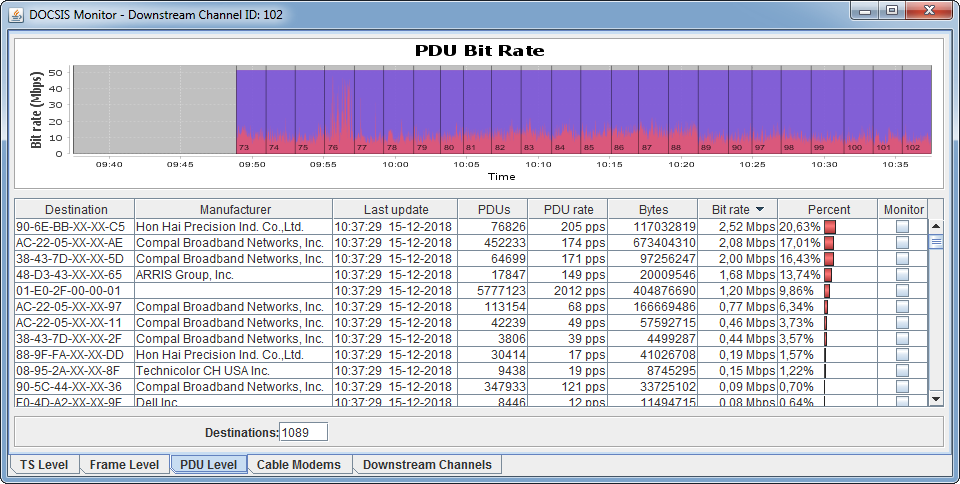960x484 pixels.
Task: Click percent bar for 17,01% row
Action: tap(829, 243)
